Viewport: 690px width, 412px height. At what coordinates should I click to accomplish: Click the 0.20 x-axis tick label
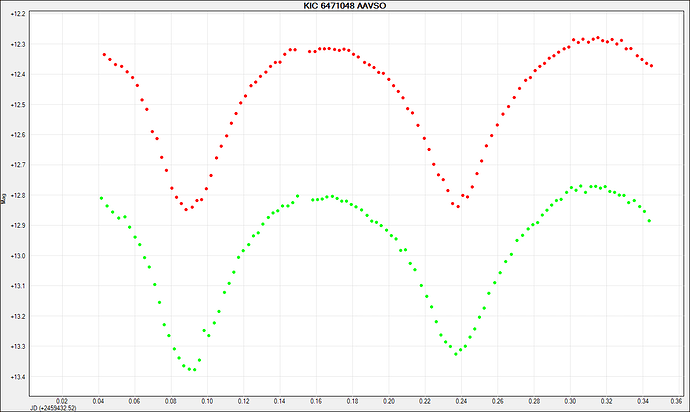[x=389, y=401]
